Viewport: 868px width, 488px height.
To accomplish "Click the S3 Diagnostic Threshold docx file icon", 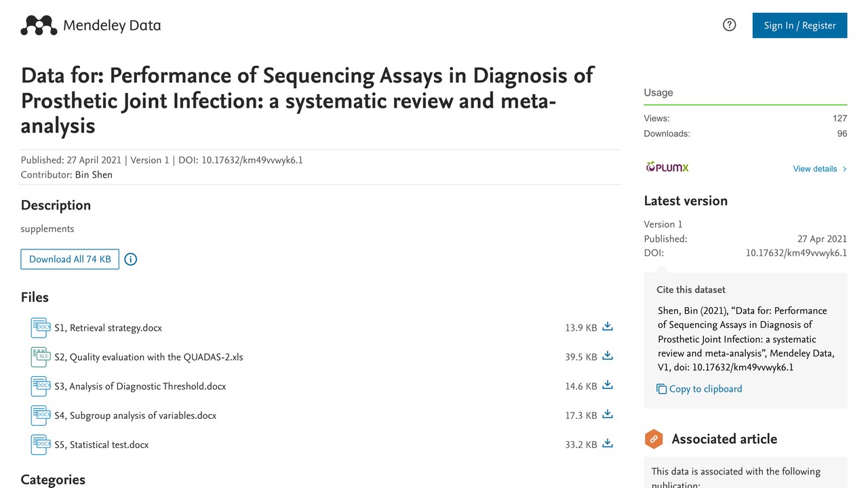I will coord(41,386).
